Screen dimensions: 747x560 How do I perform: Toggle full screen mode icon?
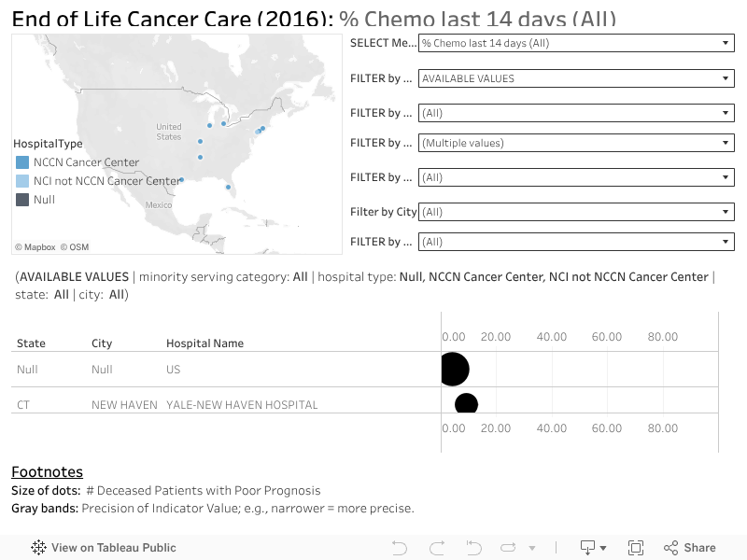click(x=636, y=547)
